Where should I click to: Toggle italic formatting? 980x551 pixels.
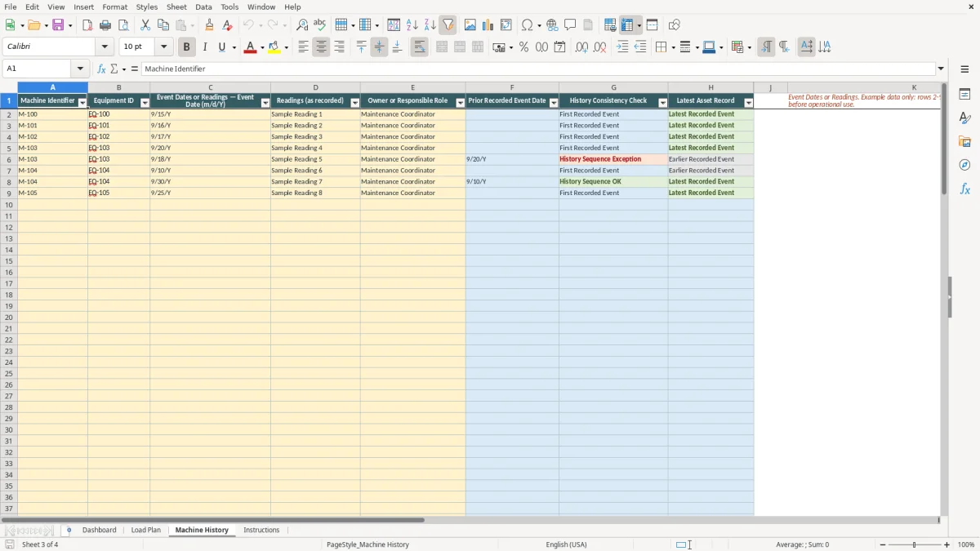[204, 47]
